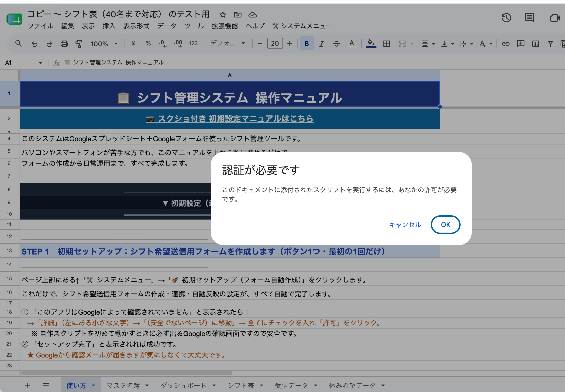This screenshot has width=565, height=392.
Task: Click キャンセル in the authorization dialog
Action: coord(405,224)
